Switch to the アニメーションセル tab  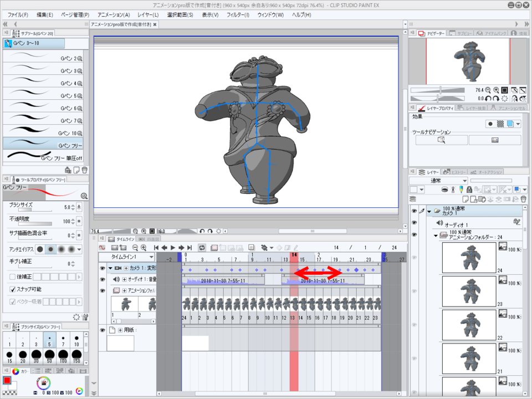(x=508, y=108)
